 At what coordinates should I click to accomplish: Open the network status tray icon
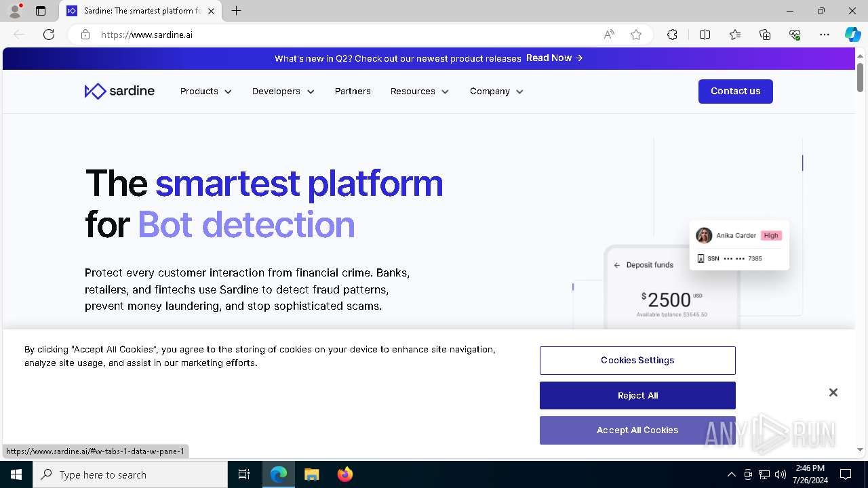(x=764, y=474)
